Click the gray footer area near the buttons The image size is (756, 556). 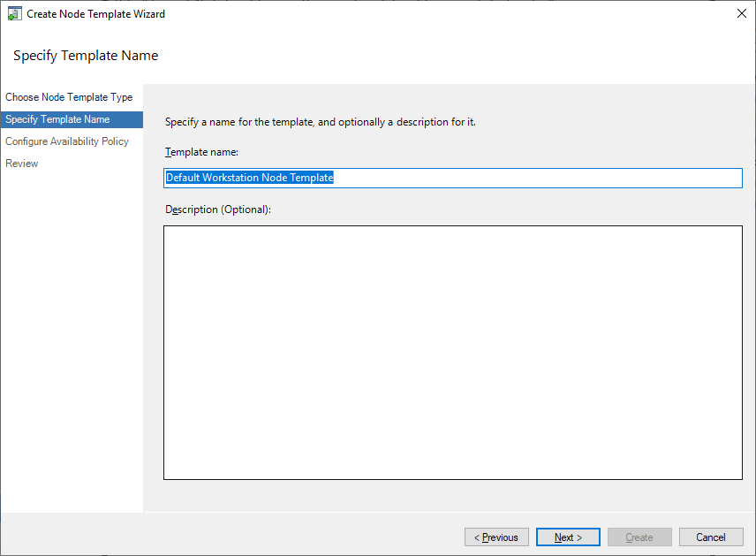pyautogui.click(x=309, y=537)
